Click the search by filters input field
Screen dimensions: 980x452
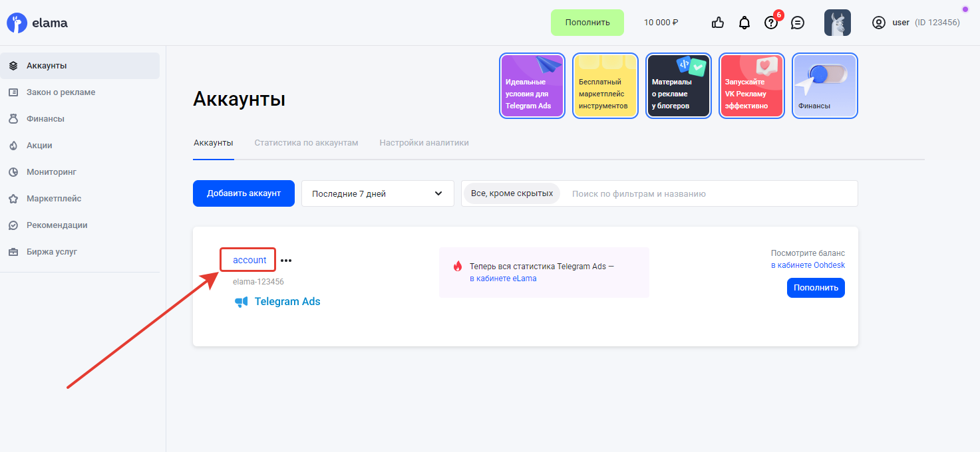click(709, 193)
